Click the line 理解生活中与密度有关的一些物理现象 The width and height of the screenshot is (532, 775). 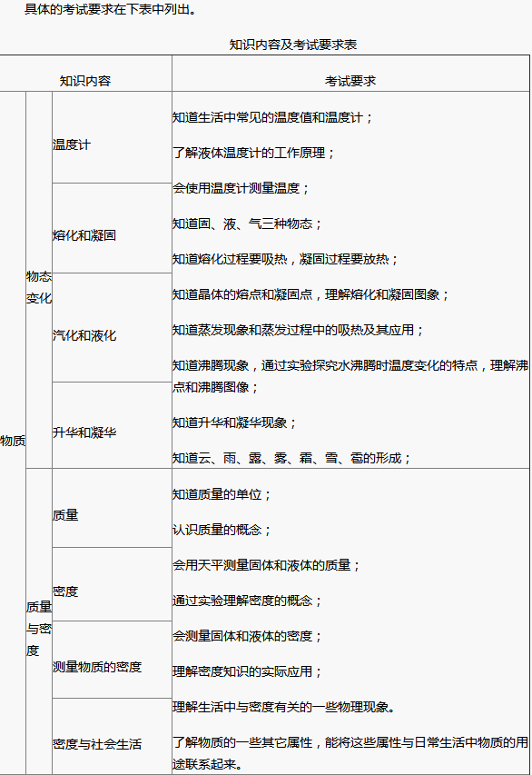click(x=284, y=707)
